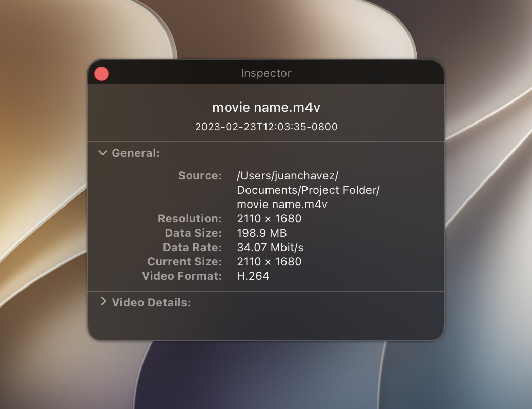Select the 34.07 Mbit/s value
This screenshot has width=532, height=409.
pos(270,248)
